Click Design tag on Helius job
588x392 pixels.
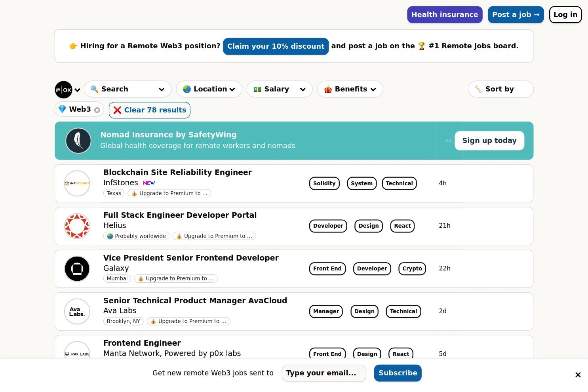[x=369, y=226]
